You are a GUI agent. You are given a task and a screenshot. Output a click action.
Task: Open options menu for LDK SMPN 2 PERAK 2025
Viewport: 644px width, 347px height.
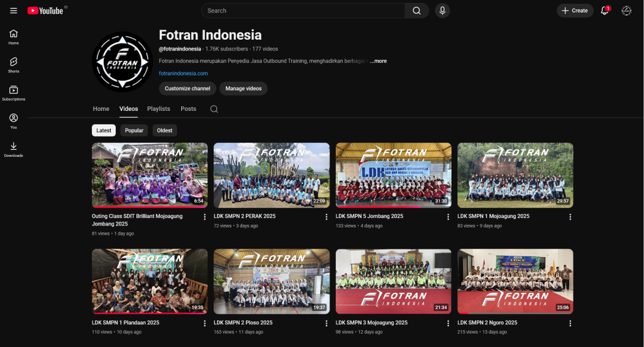(x=326, y=217)
